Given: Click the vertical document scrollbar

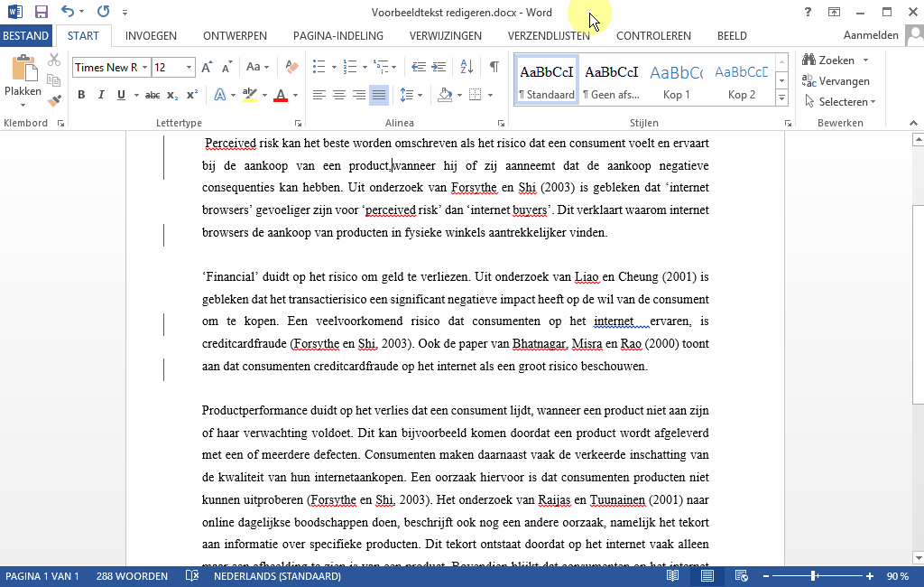Looking at the screenshot, I should point(918,304).
